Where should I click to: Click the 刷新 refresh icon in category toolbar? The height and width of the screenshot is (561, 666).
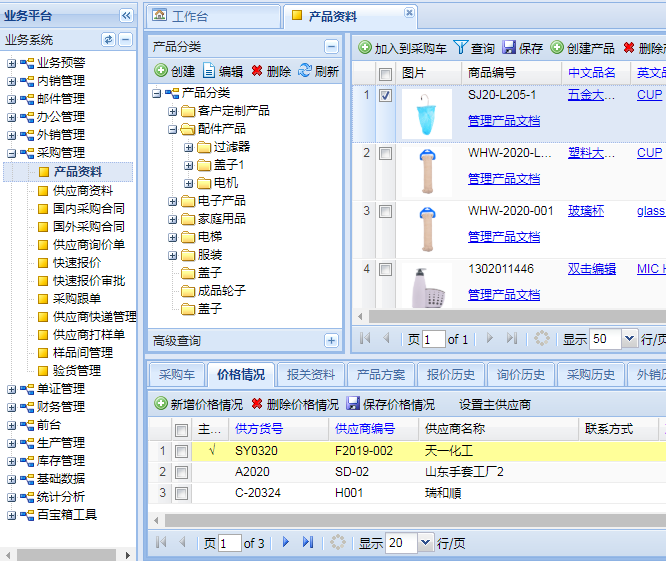(305, 71)
